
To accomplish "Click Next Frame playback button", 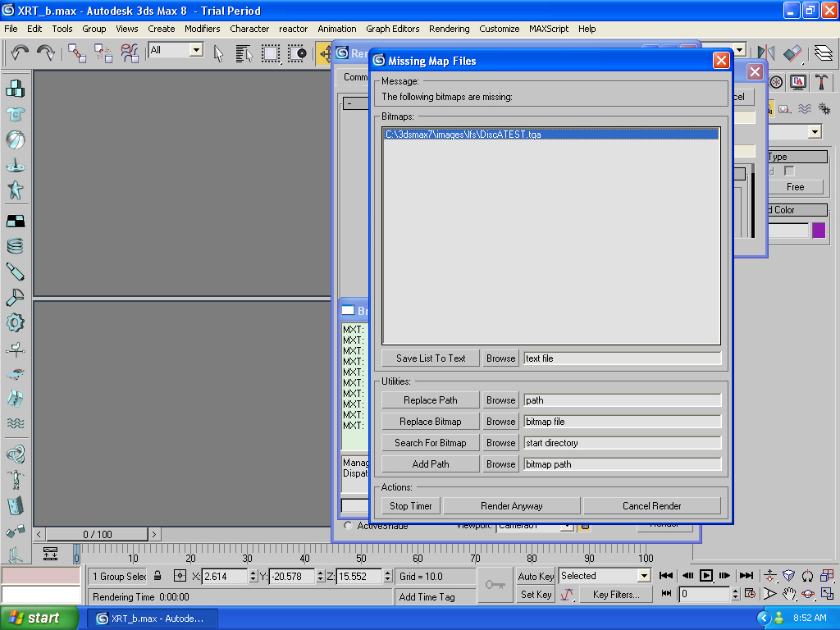I will (x=725, y=576).
